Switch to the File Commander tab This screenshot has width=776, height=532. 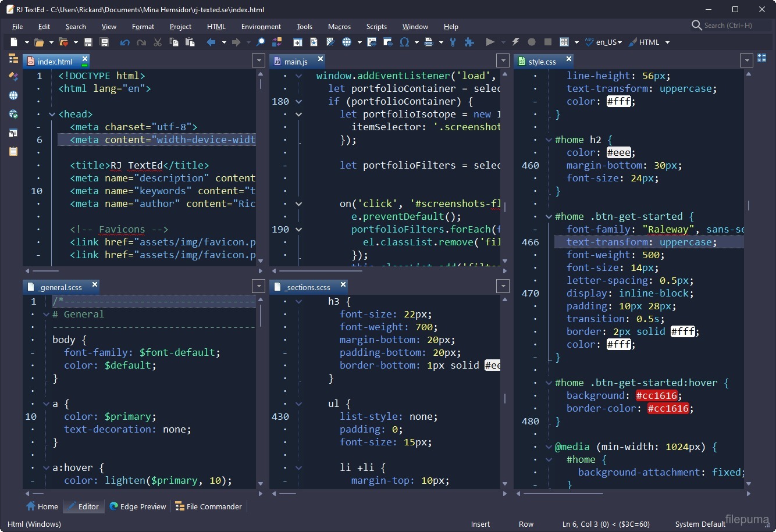click(x=208, y=507)
